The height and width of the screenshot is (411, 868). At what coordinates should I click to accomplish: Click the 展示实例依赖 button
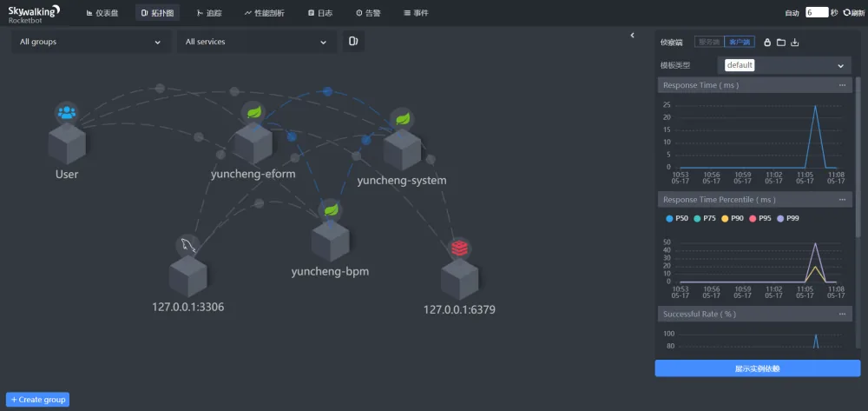click(x=757, y=368)
